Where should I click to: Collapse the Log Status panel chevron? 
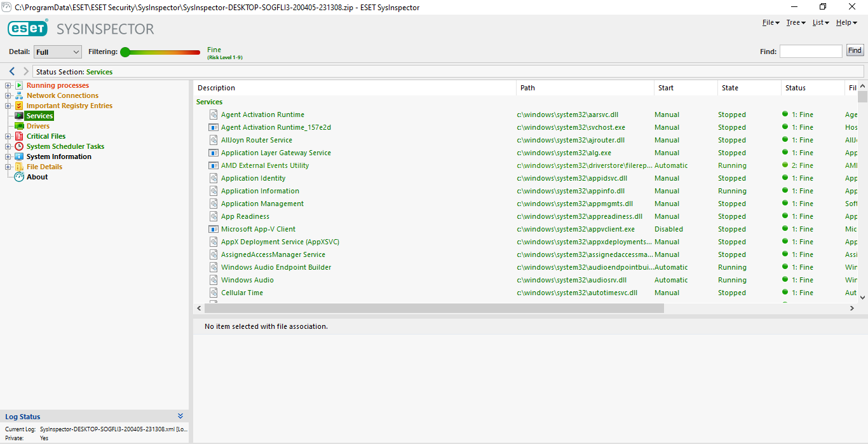[x=180, y=416]
